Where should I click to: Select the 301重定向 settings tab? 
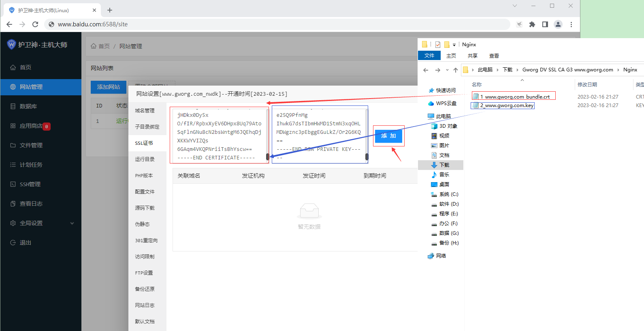[147, 240]
